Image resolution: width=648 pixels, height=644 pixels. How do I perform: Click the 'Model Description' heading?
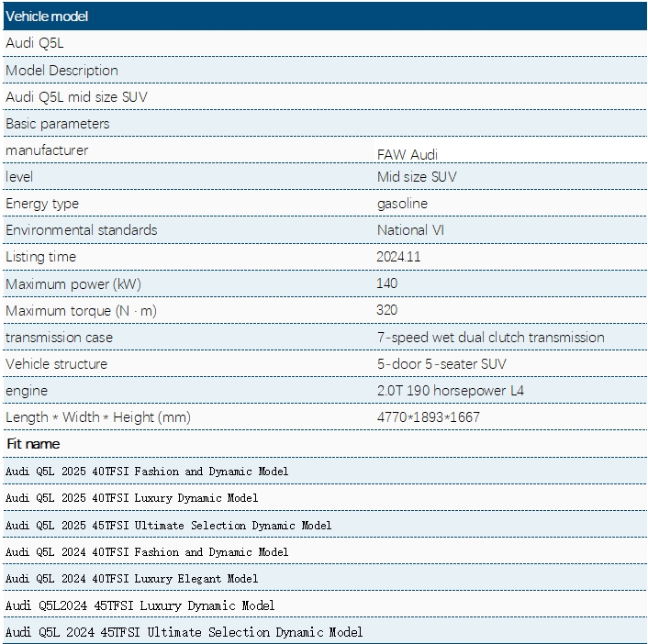point(62,71)
